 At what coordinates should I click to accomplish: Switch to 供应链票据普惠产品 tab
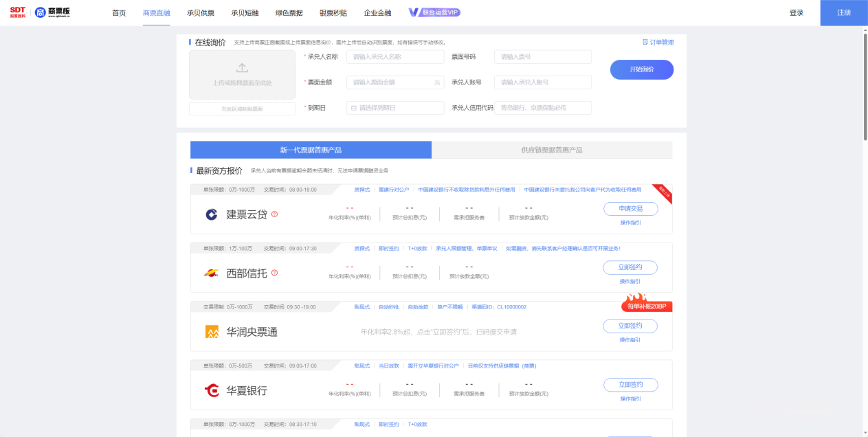coord(551,150)
